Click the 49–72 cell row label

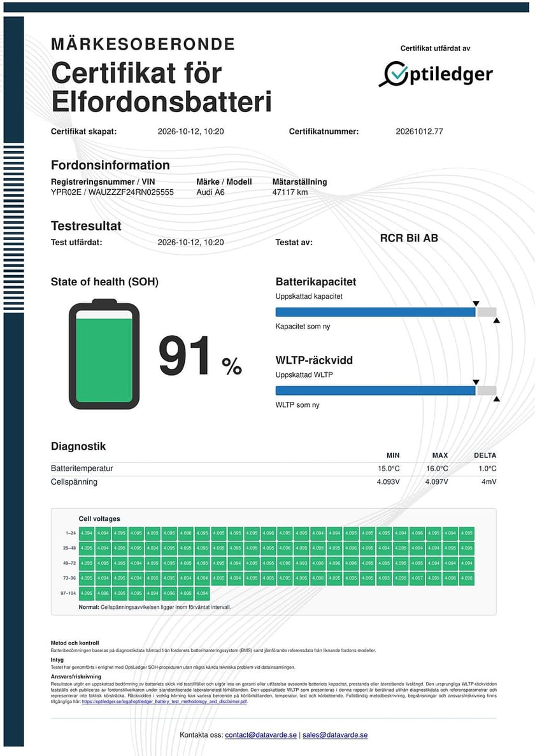click(69, 563)
